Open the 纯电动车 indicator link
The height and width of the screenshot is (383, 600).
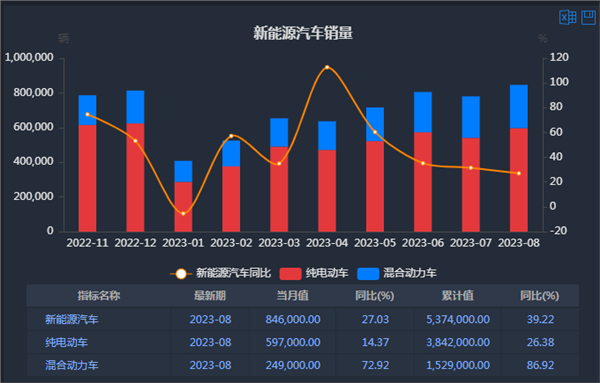pyautogui.click(x=66, y=342)
